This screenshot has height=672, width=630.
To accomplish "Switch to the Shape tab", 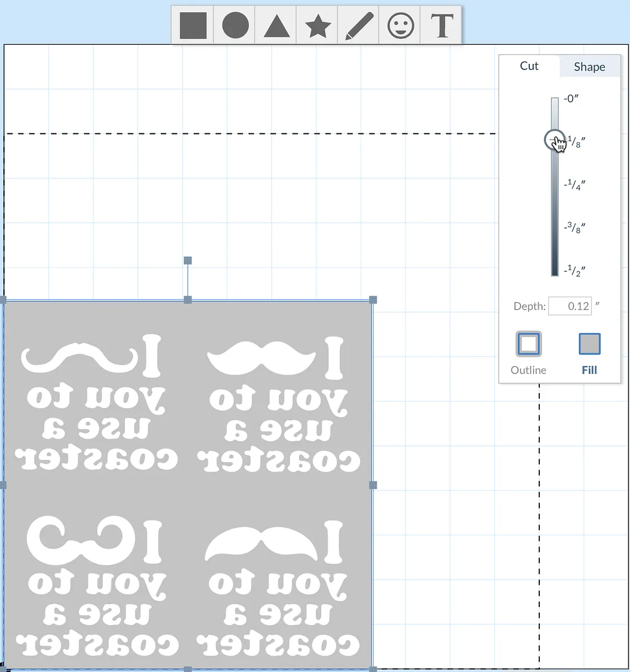I will coord(589,67).
